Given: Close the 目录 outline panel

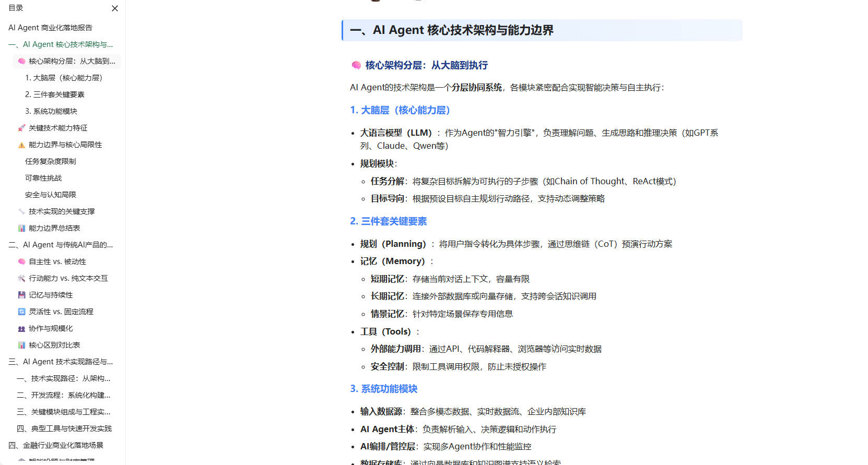Looking at the screenshot, I should click(x=115, y=8).
